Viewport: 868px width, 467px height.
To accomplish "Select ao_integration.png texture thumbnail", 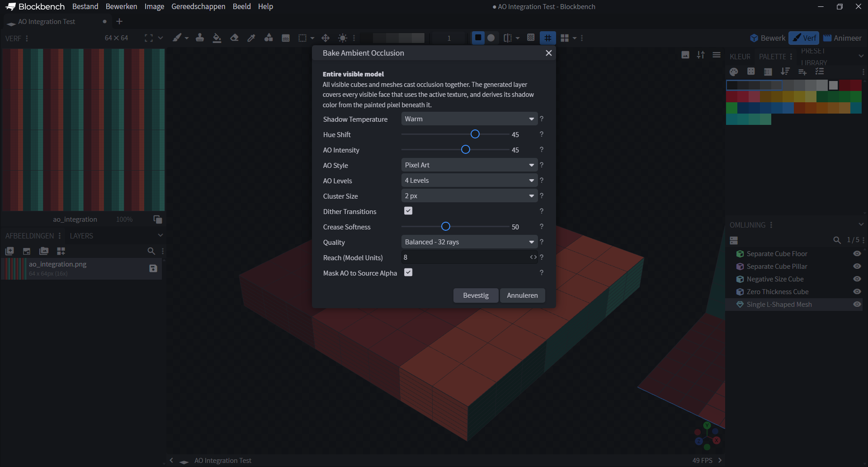I will [x=14, y=269].
